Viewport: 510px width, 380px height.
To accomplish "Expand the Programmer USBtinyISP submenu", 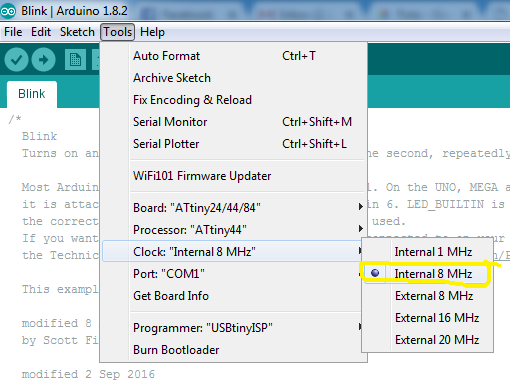I will coord(233,328).
